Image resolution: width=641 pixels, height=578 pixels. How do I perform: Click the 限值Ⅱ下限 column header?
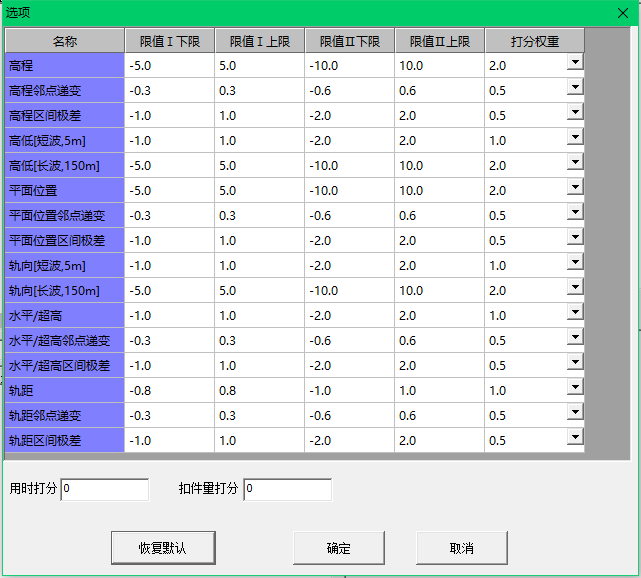(350, 41)
